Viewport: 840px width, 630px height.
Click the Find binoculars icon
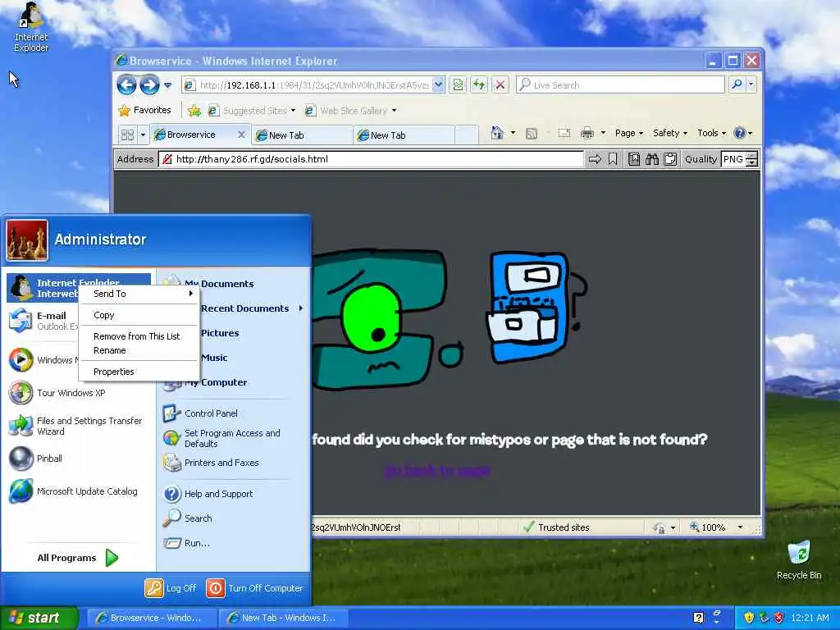coord(652,159)
